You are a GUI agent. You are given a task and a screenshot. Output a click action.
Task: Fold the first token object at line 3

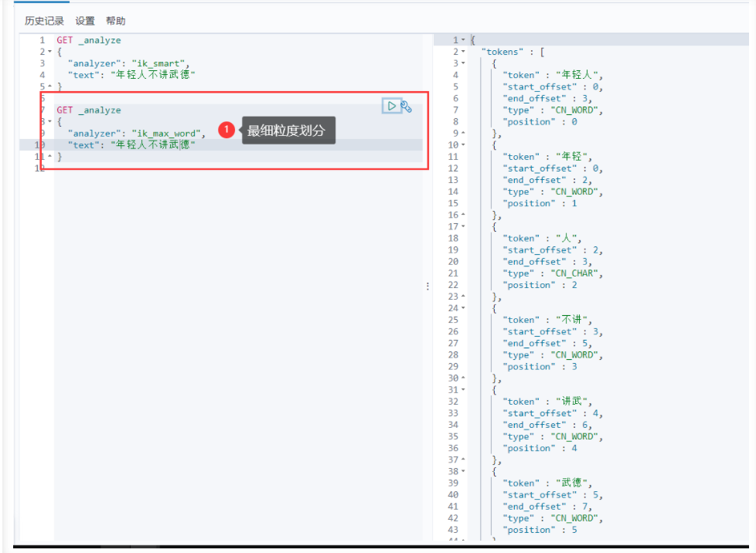(463, 63)
